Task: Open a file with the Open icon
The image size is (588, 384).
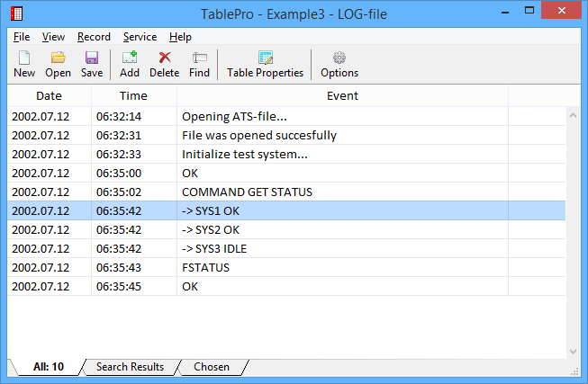Action: coord(59,58)
